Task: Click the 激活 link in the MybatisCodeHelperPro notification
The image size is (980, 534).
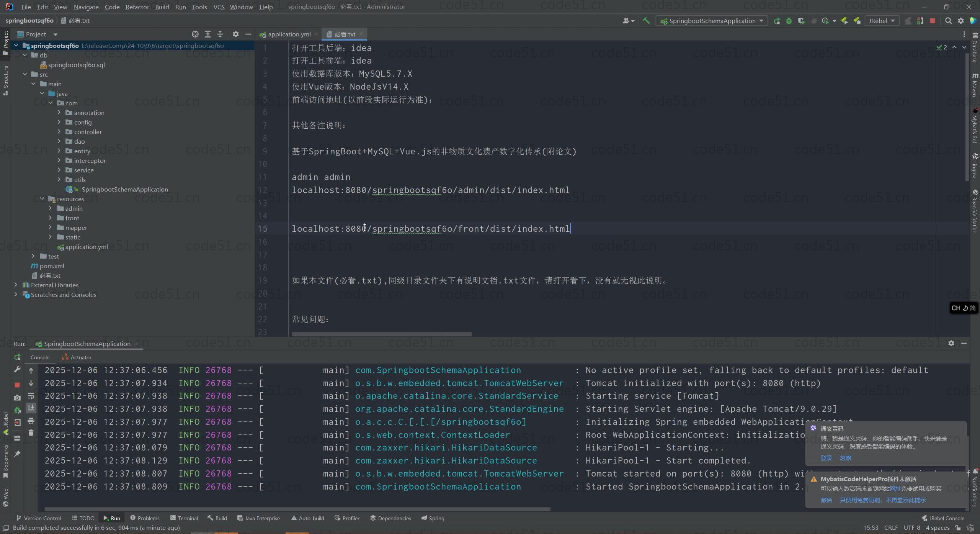Action: (x=826, y=500)
